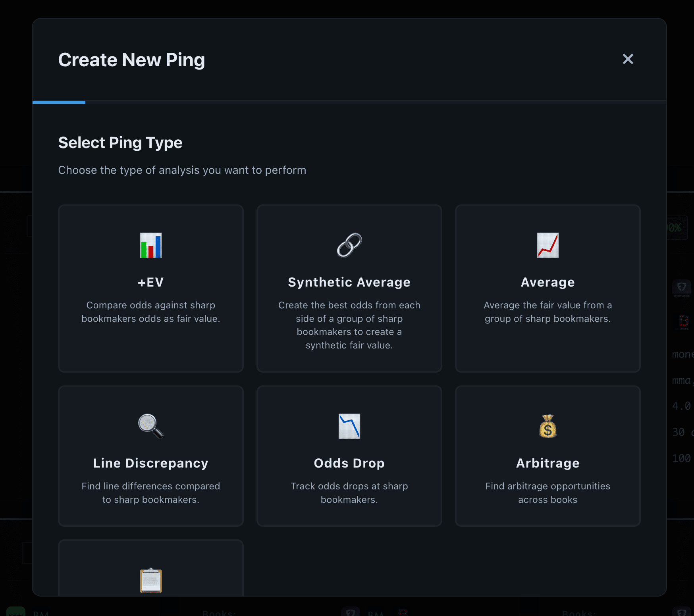Choose the Odds Drop title
The width and height of the screenshot is (694, 616).
[x=349, y=463]
